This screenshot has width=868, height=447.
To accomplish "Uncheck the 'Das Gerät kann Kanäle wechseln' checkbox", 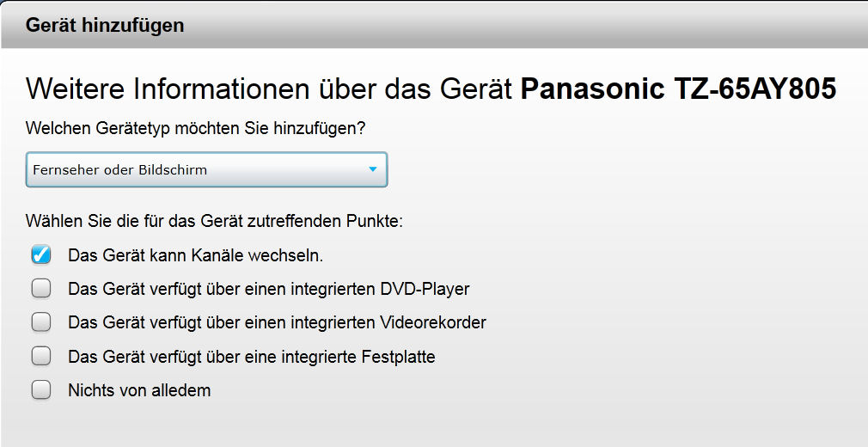I will tap(41, 255).
